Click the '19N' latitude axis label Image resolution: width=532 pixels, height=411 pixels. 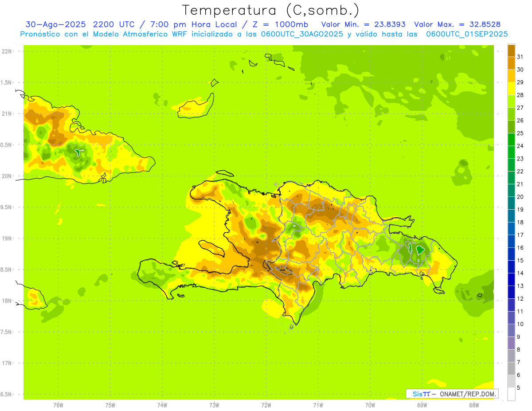pos(7,238)
